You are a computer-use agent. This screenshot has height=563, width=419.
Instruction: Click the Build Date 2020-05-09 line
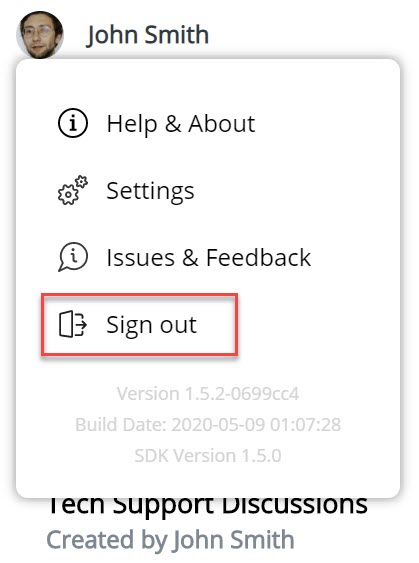(x=208, y=424)
